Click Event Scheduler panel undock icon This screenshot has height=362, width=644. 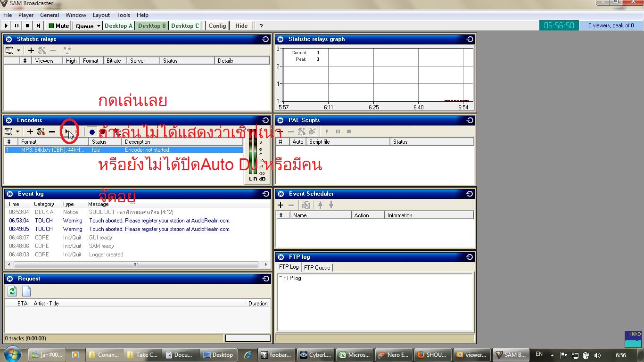[x=470, y=194]
